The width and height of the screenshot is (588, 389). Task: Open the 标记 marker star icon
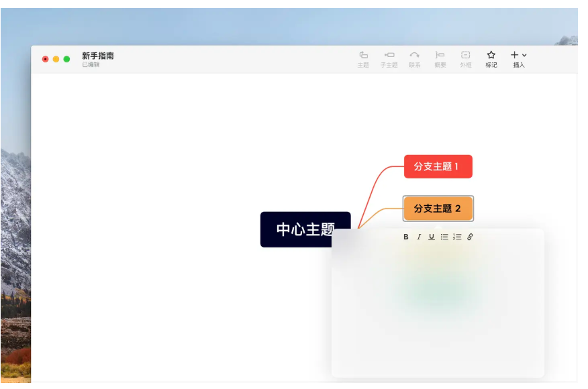point(491,55)
